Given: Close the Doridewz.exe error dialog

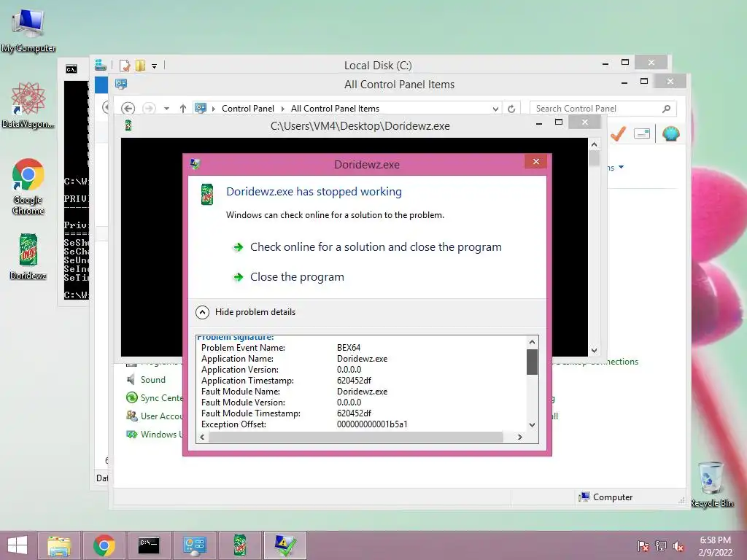Looking at the screenshot, I should click(536, 162).
